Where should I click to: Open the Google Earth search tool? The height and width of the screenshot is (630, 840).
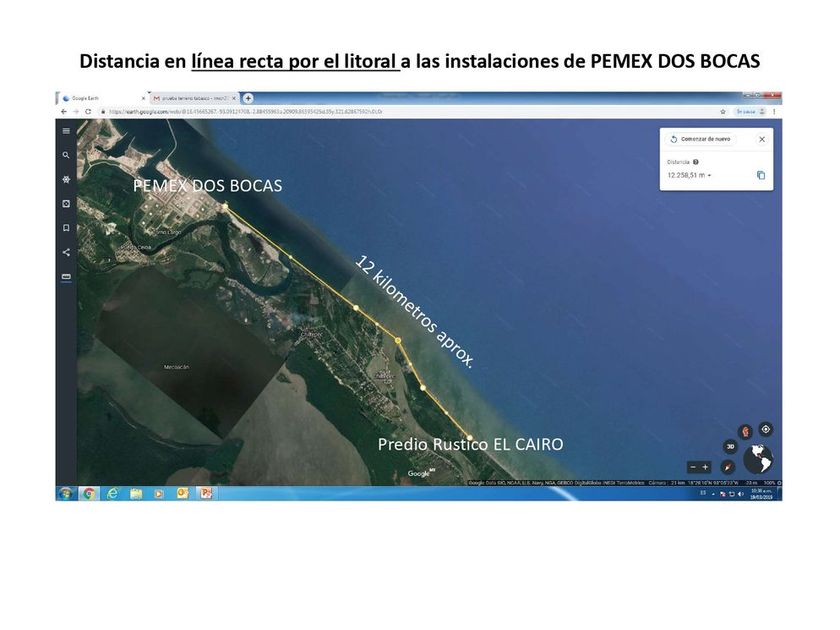66,155
